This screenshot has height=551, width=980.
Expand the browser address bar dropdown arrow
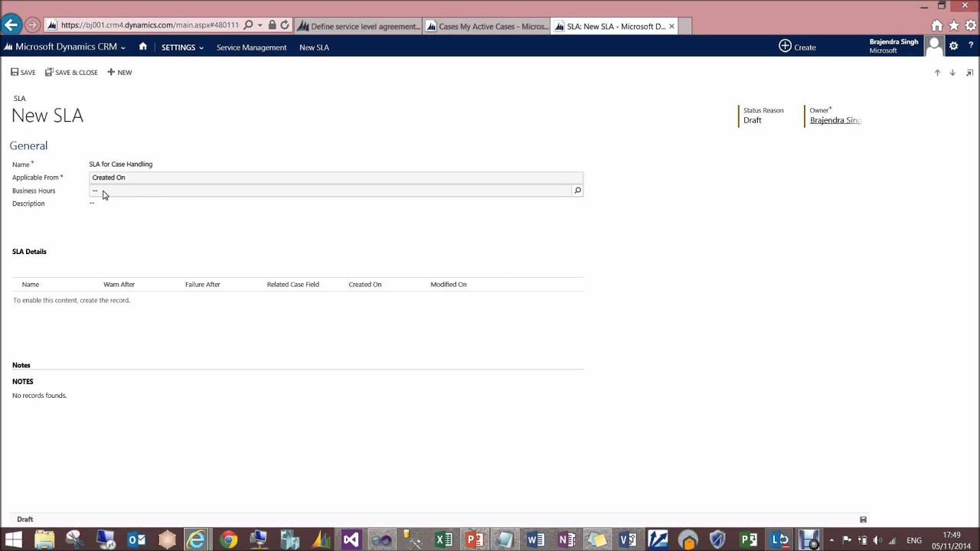click(260, 24)
